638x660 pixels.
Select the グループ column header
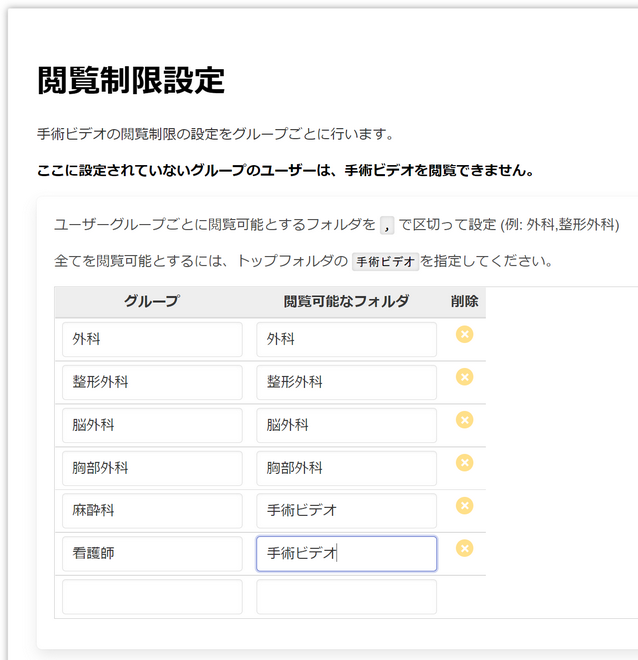pyautogui.click(x=152, y=301)
